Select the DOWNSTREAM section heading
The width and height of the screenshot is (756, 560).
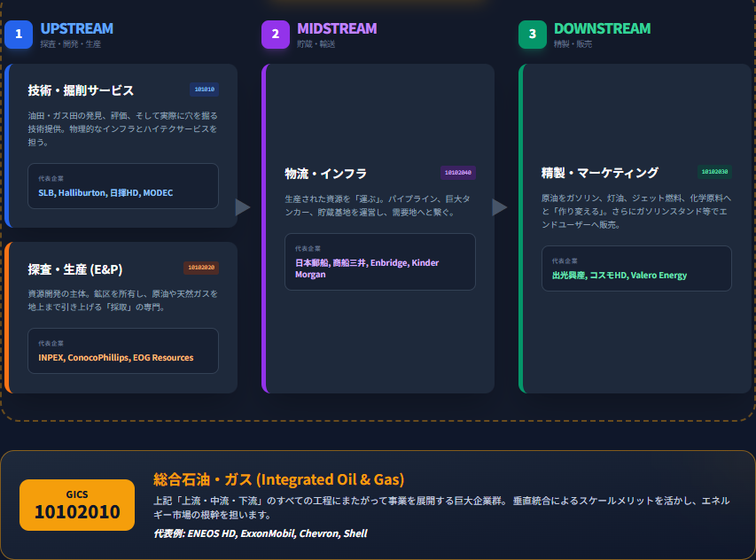pos(602,28)
